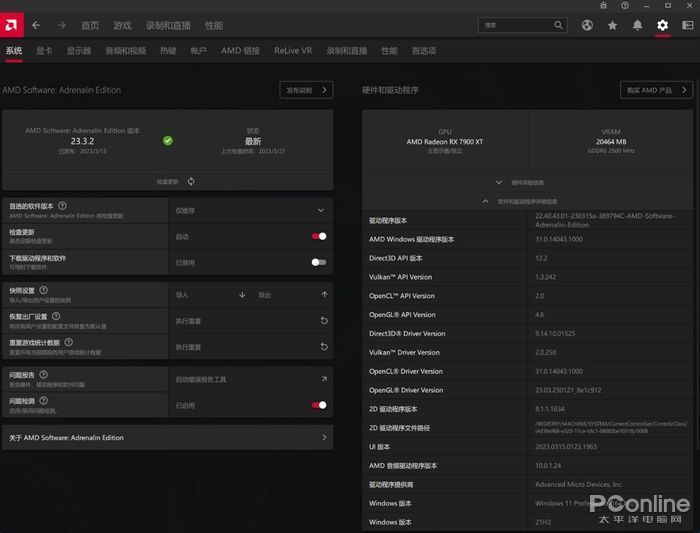
Task: Open settings gear icon
Action: click(x=662, y=25)
